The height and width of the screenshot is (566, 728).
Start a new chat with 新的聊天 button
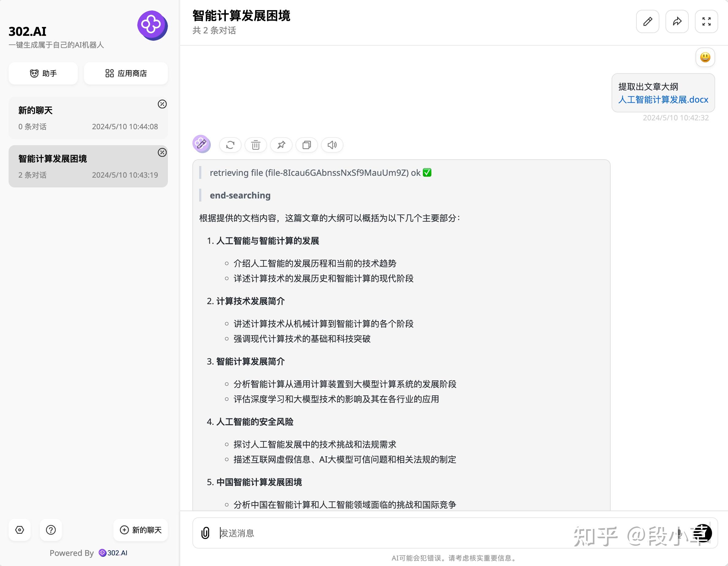coord(140,530)
